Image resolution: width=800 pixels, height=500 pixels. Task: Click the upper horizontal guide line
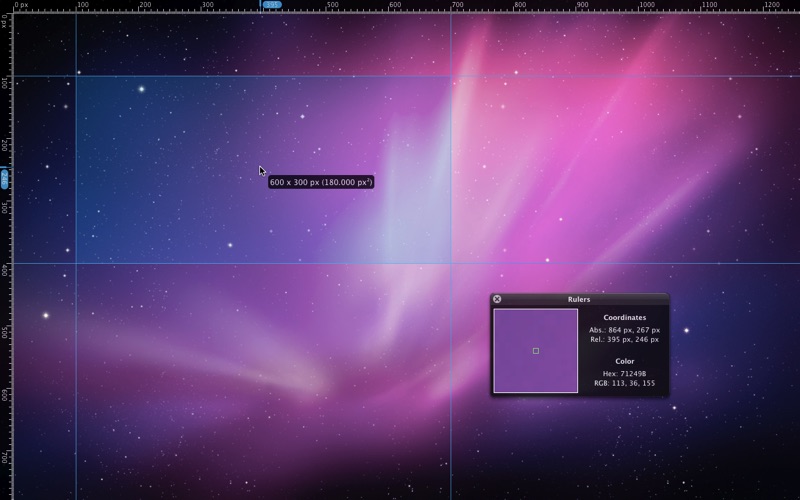tap(600, 76)
